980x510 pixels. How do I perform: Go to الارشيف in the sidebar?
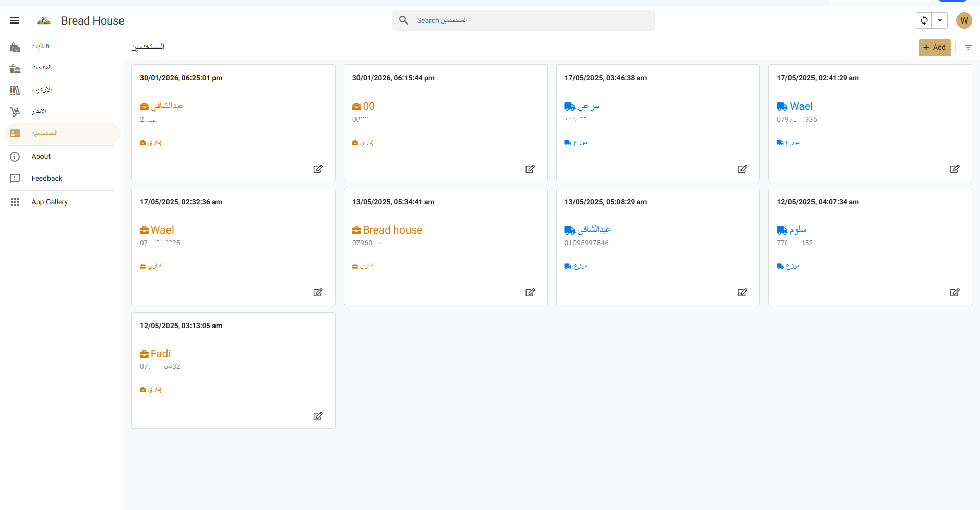[x=41, y=90]
